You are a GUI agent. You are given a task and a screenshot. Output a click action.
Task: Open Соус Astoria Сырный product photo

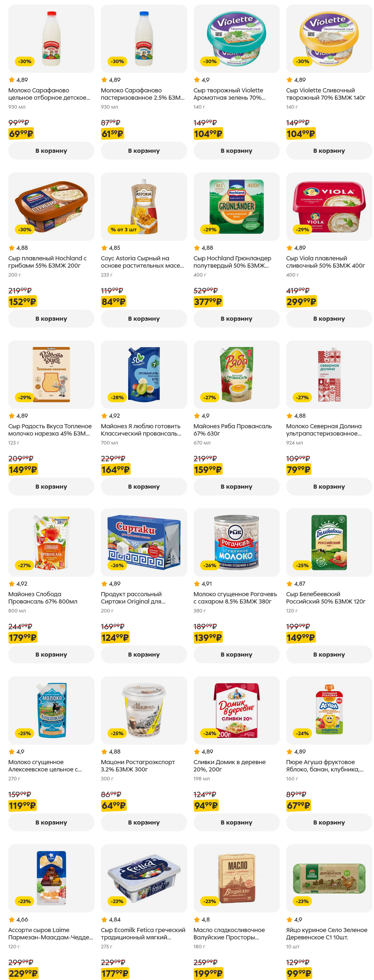tap(144, 206)
